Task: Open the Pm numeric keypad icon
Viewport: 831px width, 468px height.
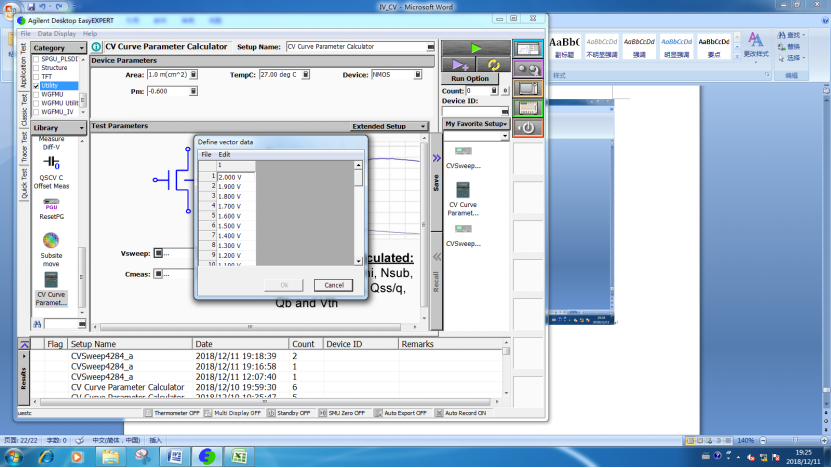Action: point(193,91)
